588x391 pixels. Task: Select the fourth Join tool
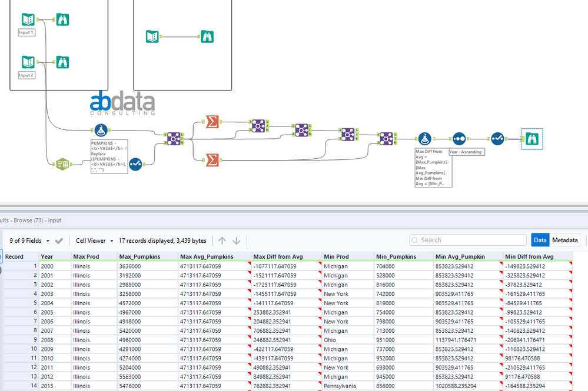click(x=348, y=134)
